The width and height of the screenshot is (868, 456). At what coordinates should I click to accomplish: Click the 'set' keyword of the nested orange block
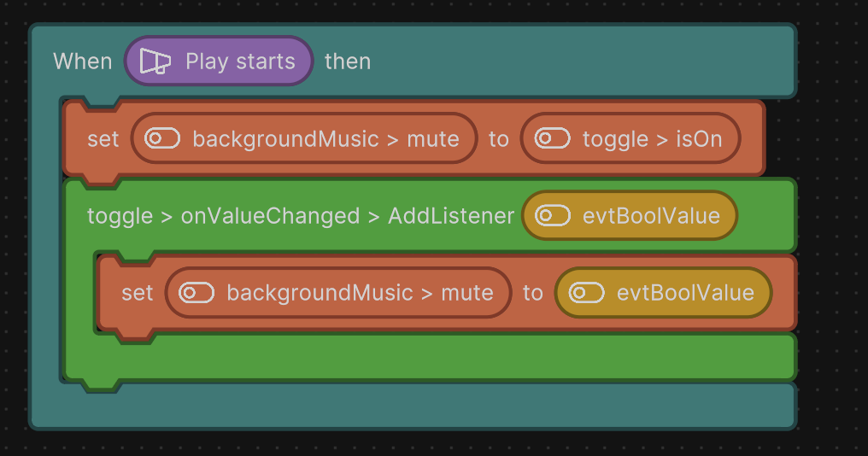pyautogui.click(x=138, y=293)
